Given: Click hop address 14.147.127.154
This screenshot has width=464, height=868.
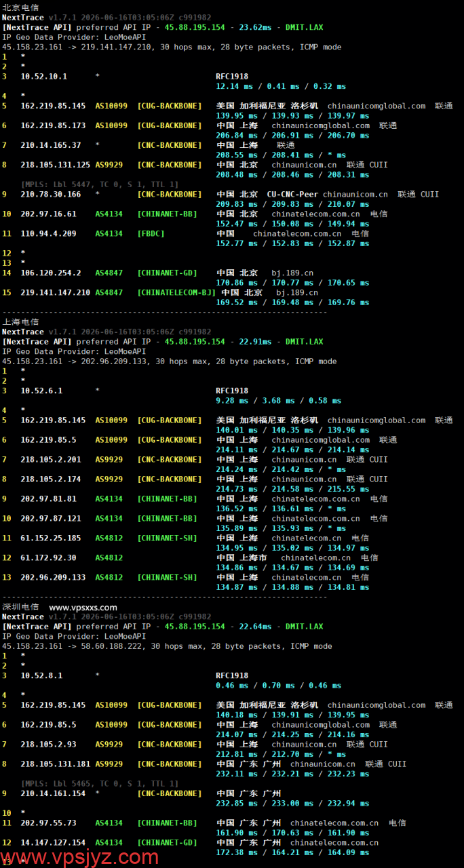Looking at the screenshot, I should 54,842.
